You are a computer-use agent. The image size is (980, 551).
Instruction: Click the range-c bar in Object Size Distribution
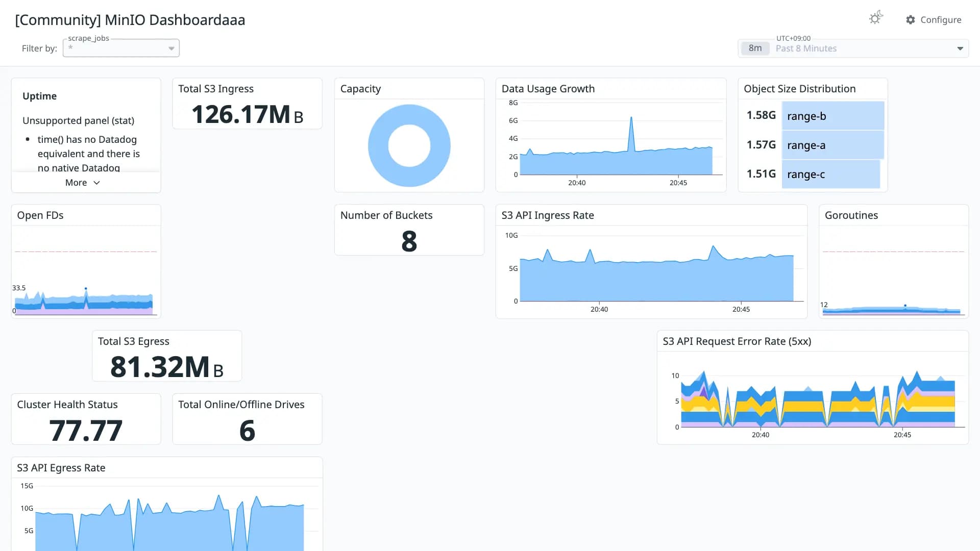coord(831,174)
